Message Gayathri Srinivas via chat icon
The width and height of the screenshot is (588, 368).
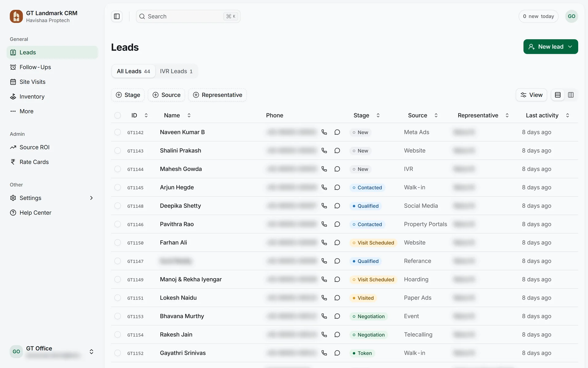[337, 353]
